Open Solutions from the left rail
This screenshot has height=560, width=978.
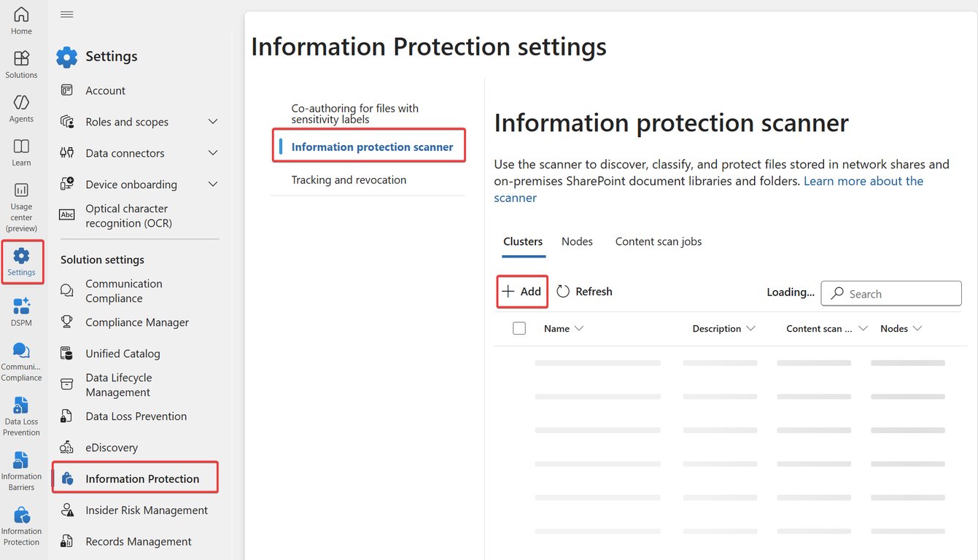click(21, 64)
